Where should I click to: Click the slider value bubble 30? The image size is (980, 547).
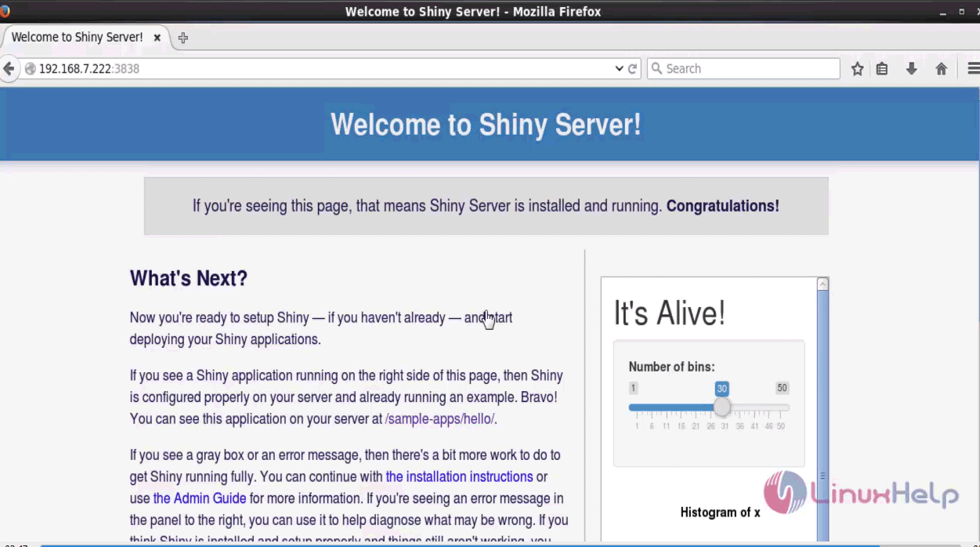[x=721, y=389]
